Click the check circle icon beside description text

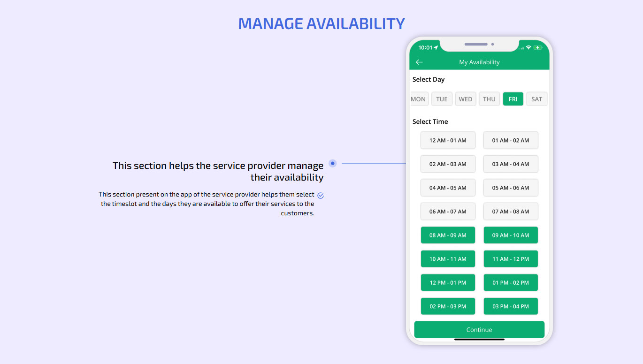coord(321,195)
